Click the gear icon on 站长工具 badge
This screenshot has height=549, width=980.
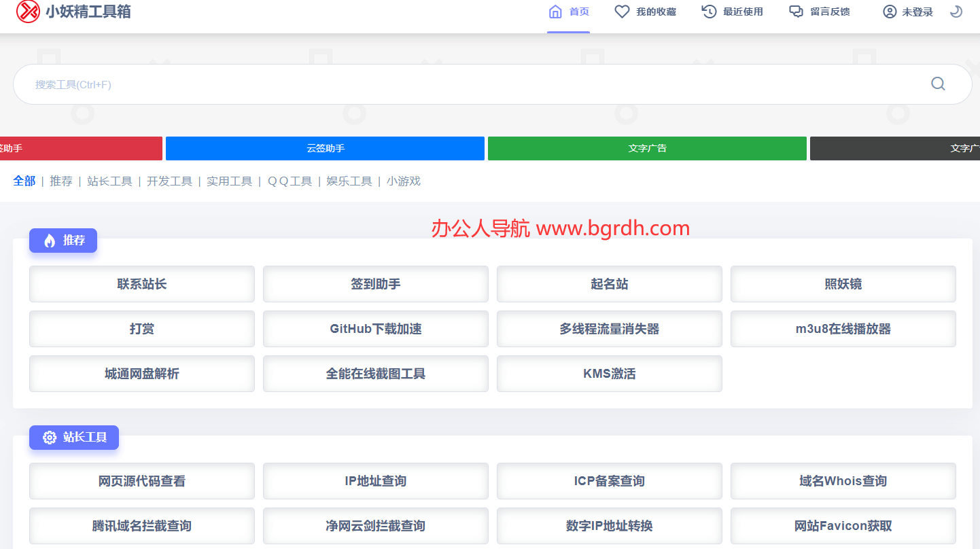49,438
